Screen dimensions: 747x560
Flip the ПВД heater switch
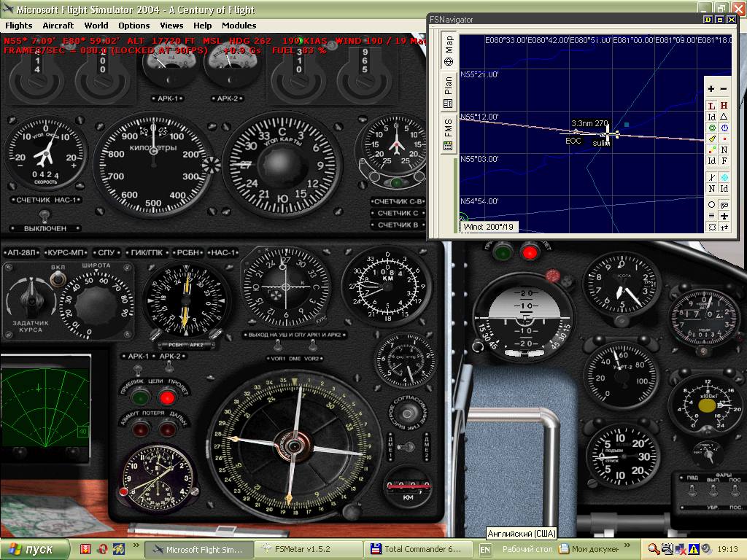point(692,489)
